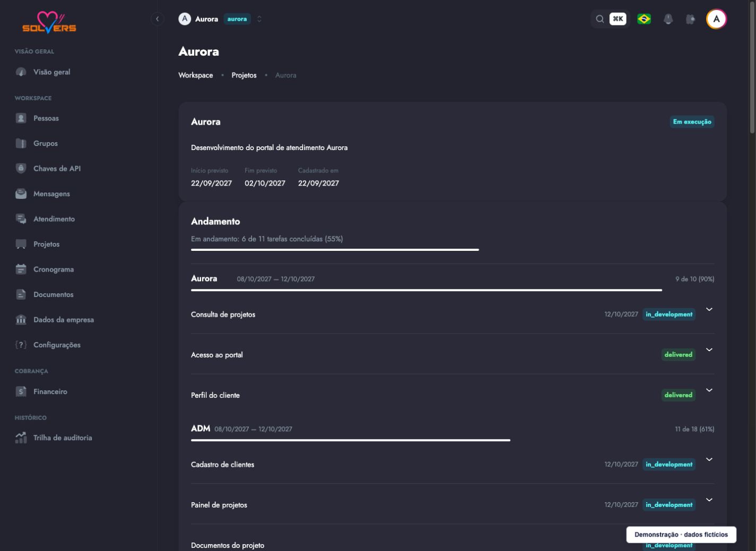The image size is (756, 551).
Task: Click the Em execução status badge
Action: click(692, 122)
